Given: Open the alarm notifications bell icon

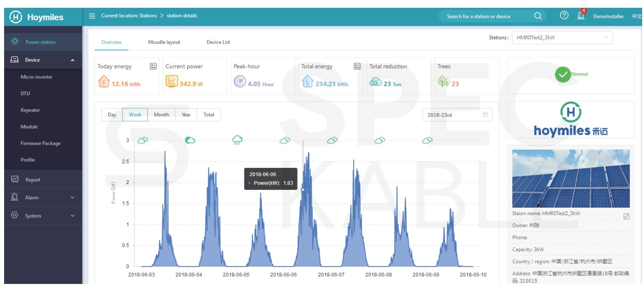Looking at the screenshot, I should 581,15.
